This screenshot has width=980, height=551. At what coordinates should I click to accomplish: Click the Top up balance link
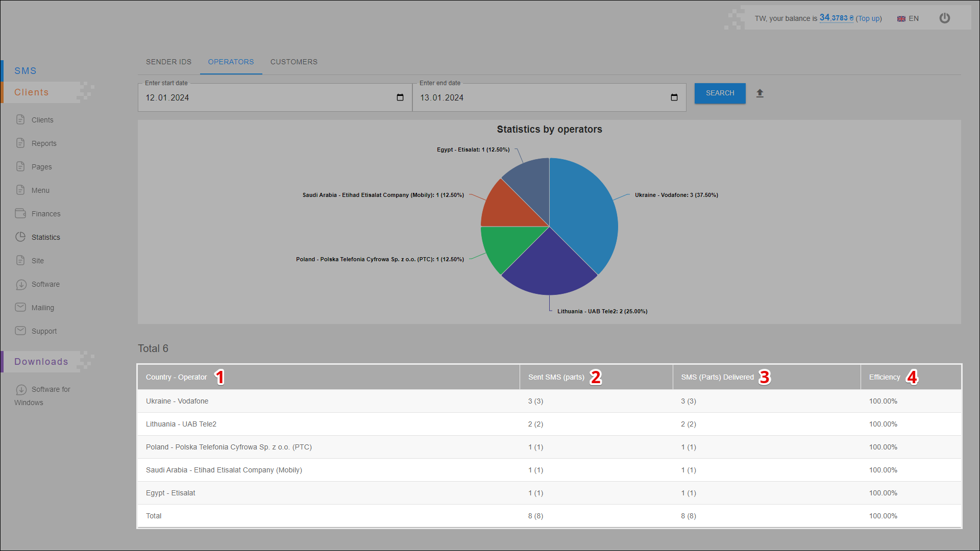pos(868,18)
